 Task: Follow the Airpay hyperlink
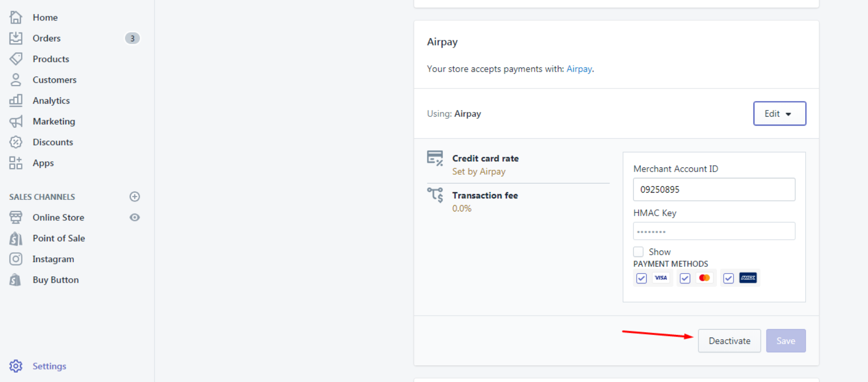(x=579, y=69)
